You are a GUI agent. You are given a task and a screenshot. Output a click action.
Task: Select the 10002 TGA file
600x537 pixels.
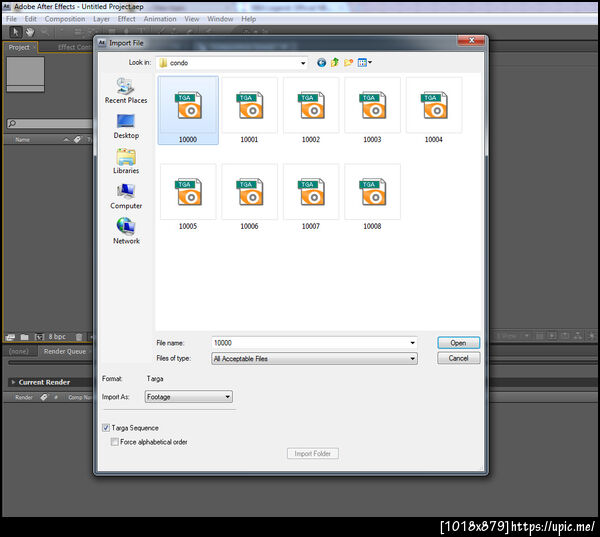311,110
